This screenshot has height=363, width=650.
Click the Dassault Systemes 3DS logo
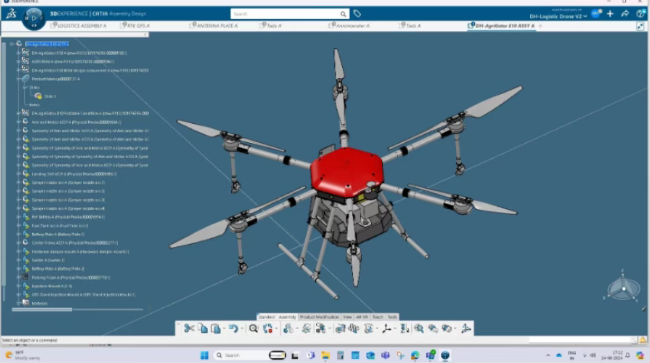tap(11, 14)
